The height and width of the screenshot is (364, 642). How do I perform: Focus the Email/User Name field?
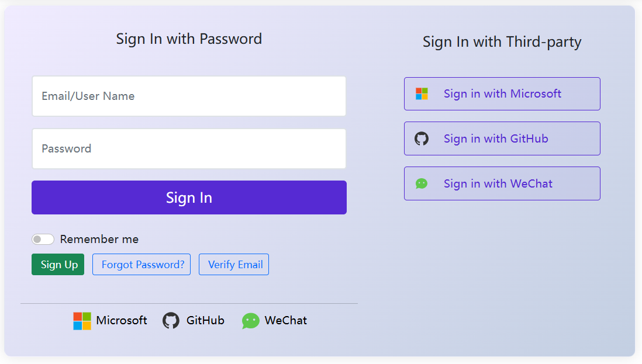(x=189, y=96)
